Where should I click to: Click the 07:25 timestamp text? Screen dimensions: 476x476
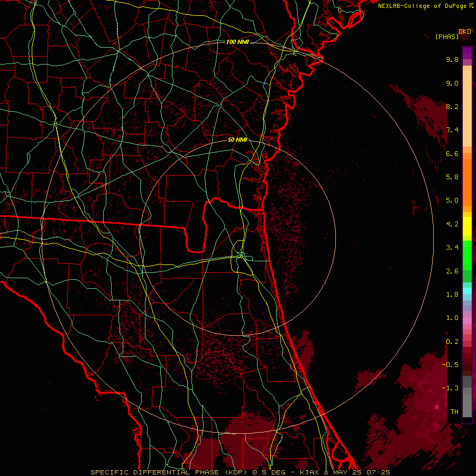pos(378,472)
